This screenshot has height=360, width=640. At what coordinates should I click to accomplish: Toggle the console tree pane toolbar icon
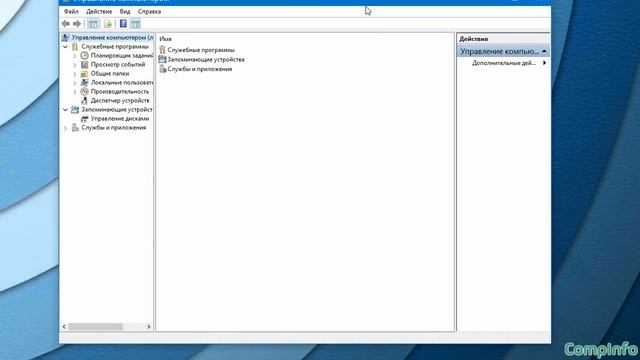[93, 24]
